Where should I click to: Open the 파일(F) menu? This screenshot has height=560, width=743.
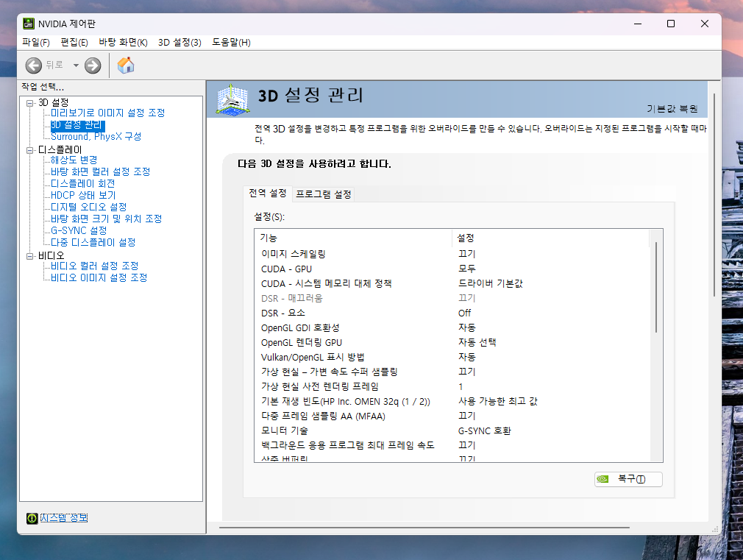36,42
